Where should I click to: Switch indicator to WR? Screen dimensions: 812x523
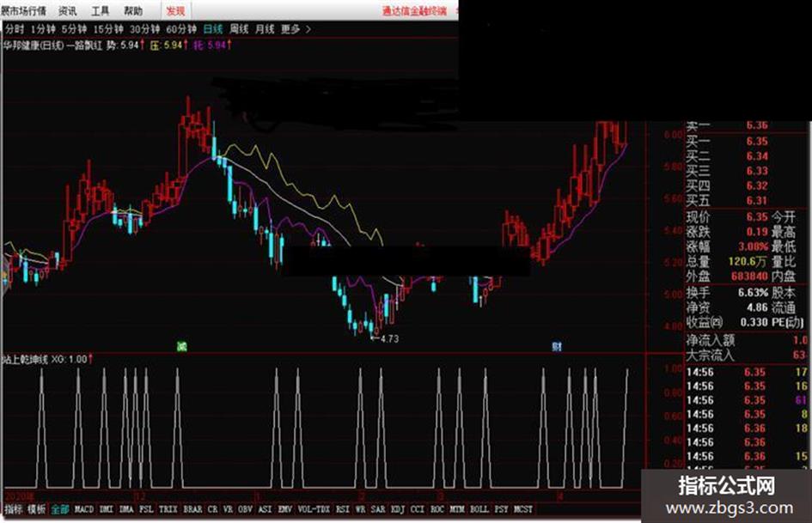pyautogui.click(x=360, y=509)
